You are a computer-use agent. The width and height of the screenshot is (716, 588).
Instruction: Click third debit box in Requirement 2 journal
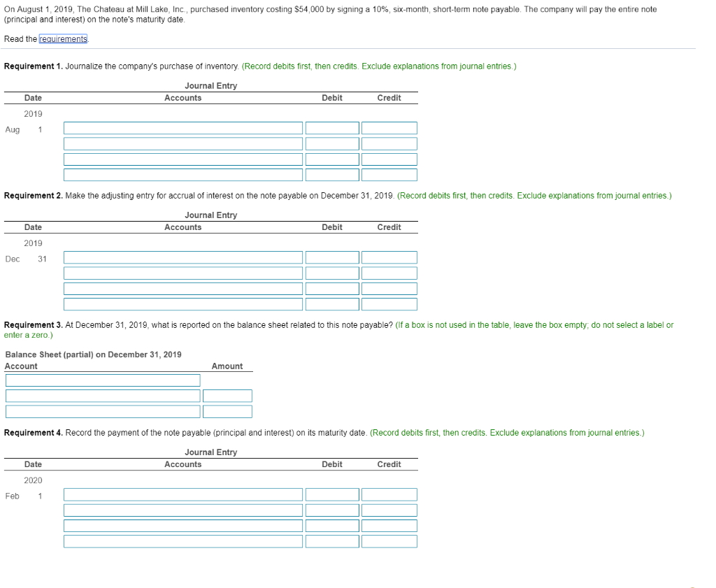(x=332, y=289)
